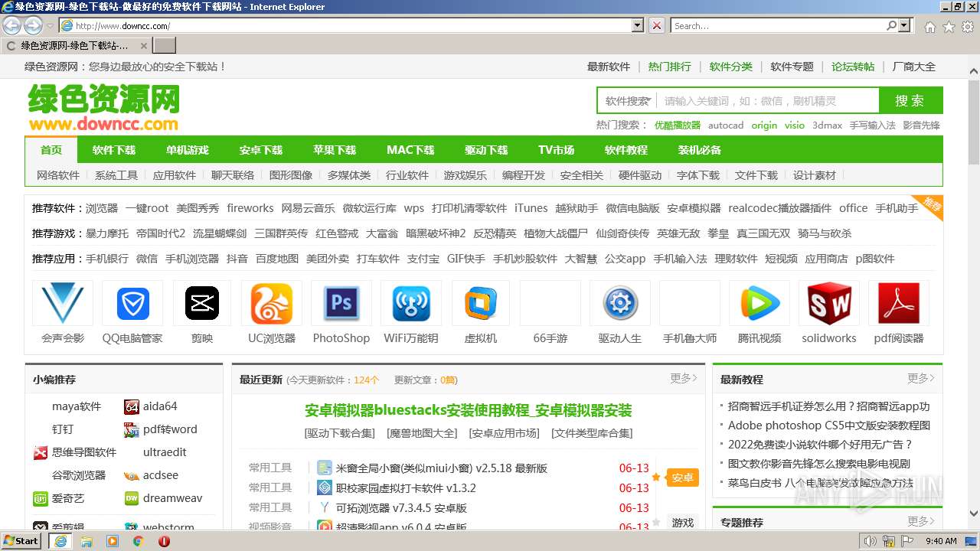Open 2022免费读小说软件 tutorial link
Viewport: 980px width, 551px height.
pos(820,444)
